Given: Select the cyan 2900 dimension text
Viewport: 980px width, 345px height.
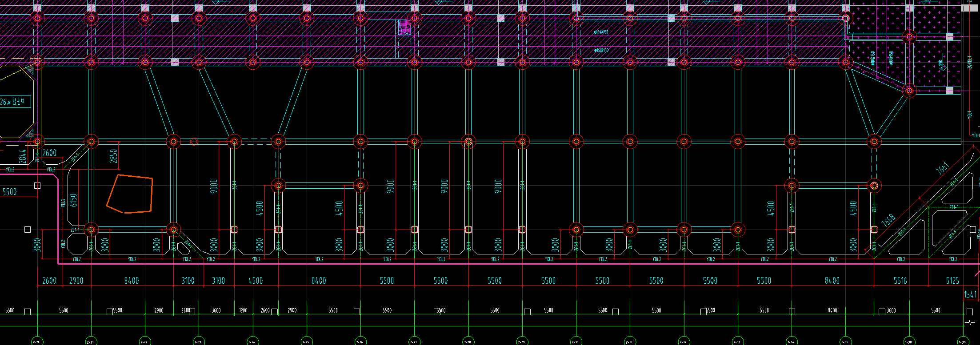Looking at the screenshot, I should coord(76,281).
